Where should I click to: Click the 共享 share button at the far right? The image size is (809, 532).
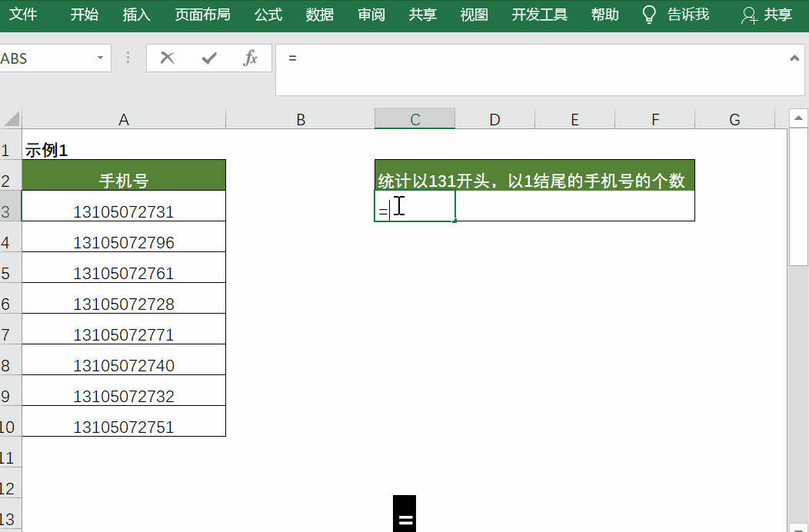coord(778,15)
